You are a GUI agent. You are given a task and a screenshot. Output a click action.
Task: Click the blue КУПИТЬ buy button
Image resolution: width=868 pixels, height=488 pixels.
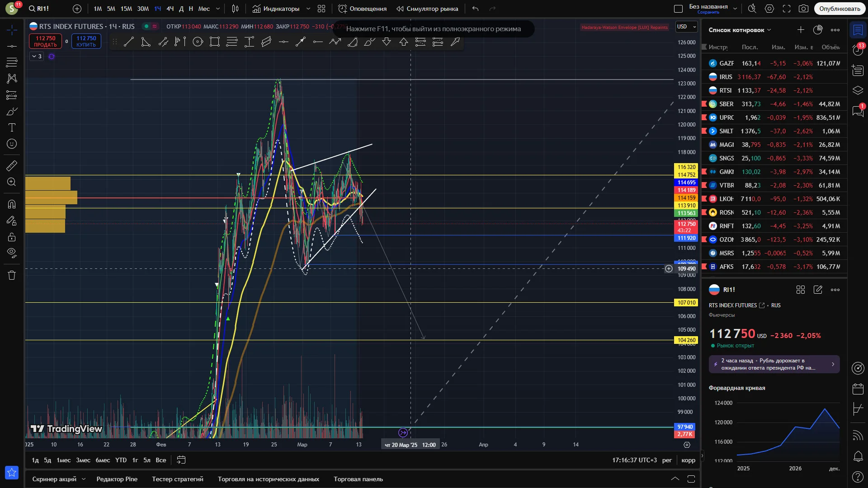tap(86, 41)
